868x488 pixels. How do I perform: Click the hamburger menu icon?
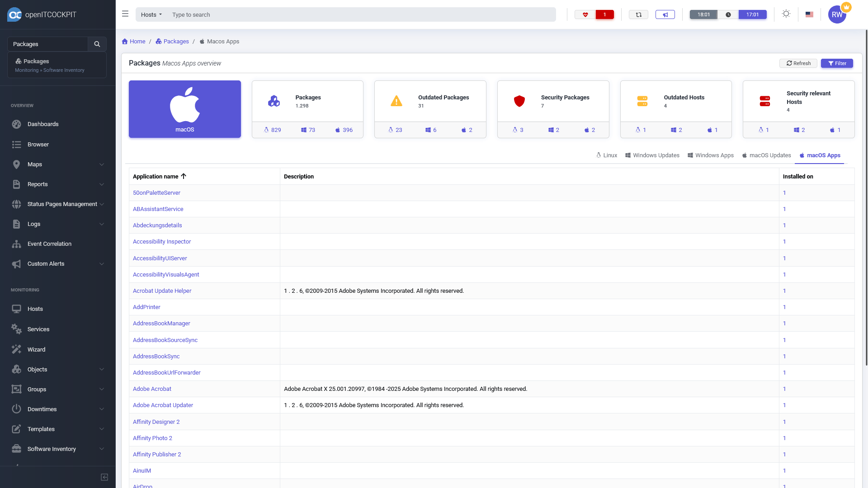[x=125, y=14]
